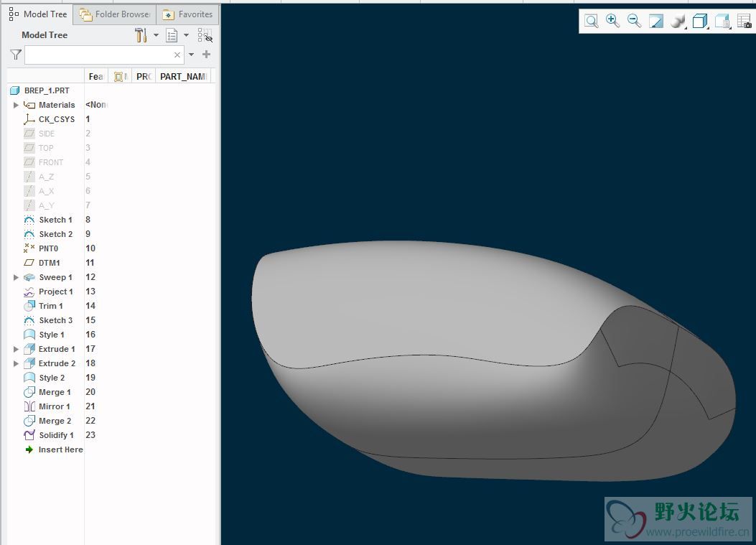The width and height of the screenshot is (756, 545).
Task: Select hidden A_Z axis item
Action: tap(46, 177)
